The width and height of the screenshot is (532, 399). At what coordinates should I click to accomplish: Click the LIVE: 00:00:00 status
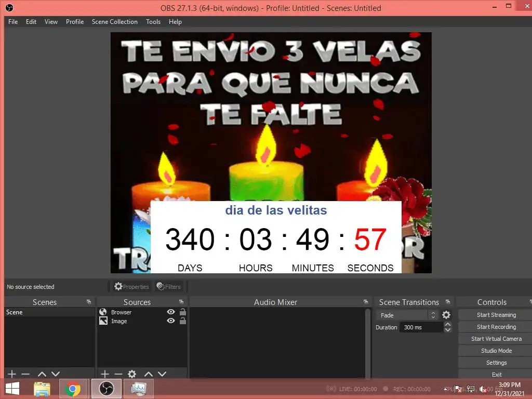357,389
